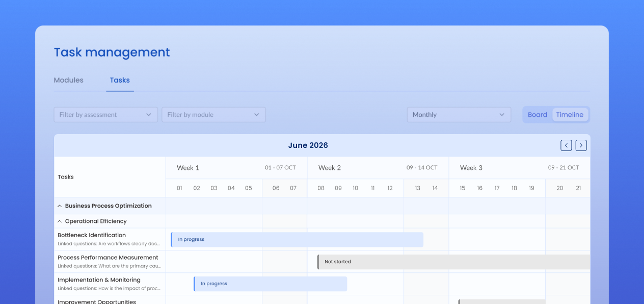
Task: Collapse Operational Efficiency group
Action: [60, 221]
